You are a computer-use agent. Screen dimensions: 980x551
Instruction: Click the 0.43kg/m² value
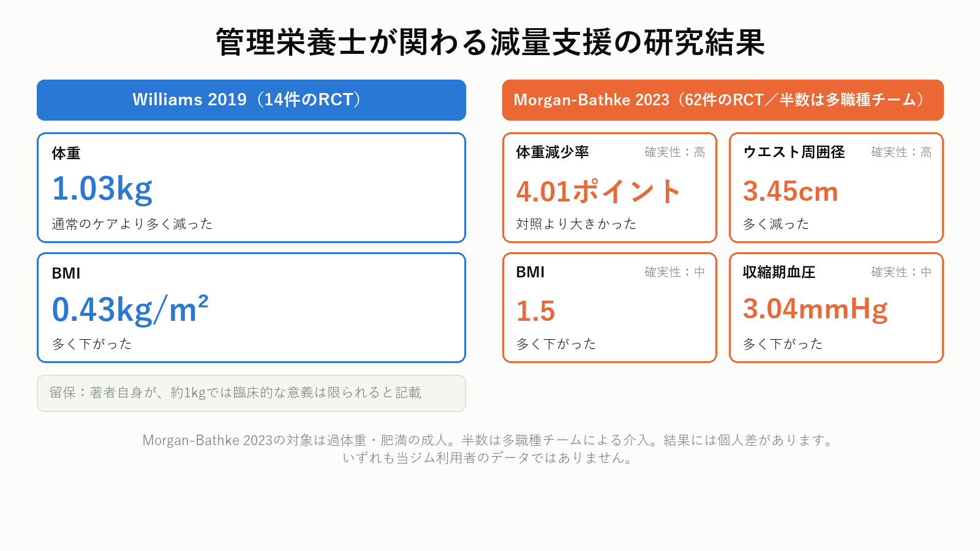pyautogui.click(x=130, y=309)
